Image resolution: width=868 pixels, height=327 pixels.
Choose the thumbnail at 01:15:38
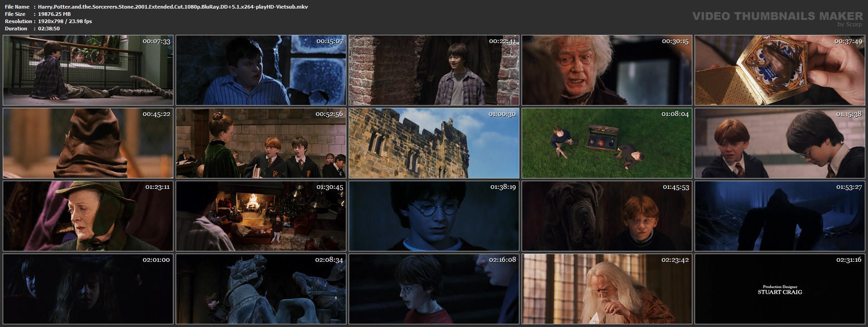(x=780, y=143)
